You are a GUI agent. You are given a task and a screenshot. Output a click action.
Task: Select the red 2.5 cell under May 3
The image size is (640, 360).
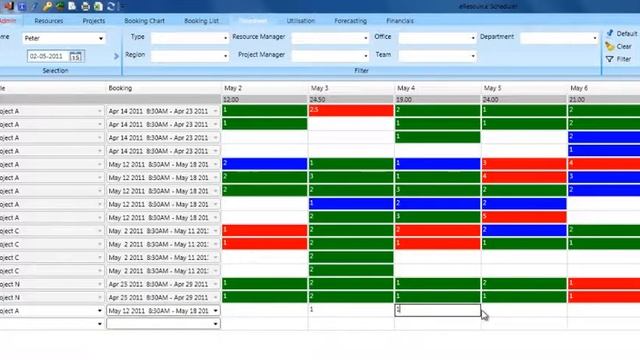[x=351, y=111]
